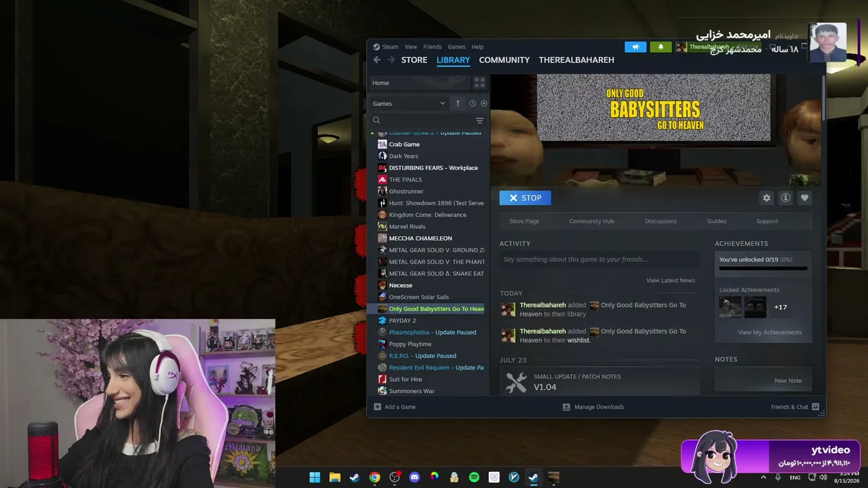Open the Support link
The image size is (868, 488).
[767, 221]
